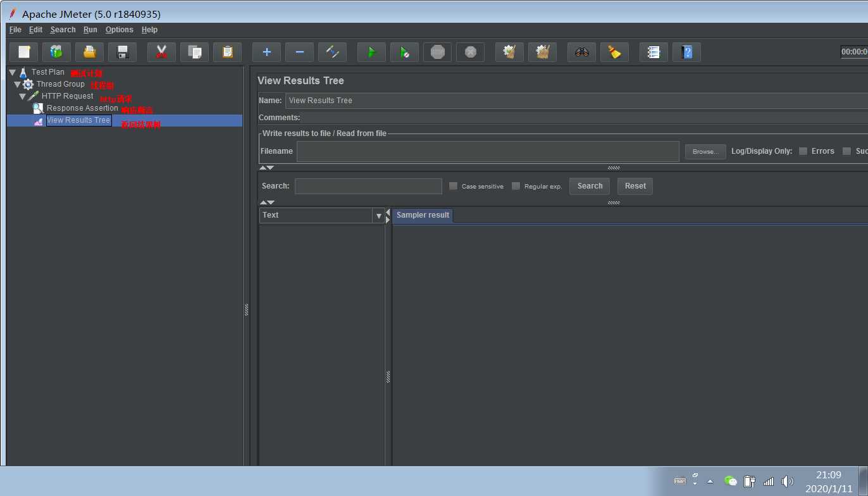Click the Filename input field
The image size is (868, 496).
pos(488,152)
